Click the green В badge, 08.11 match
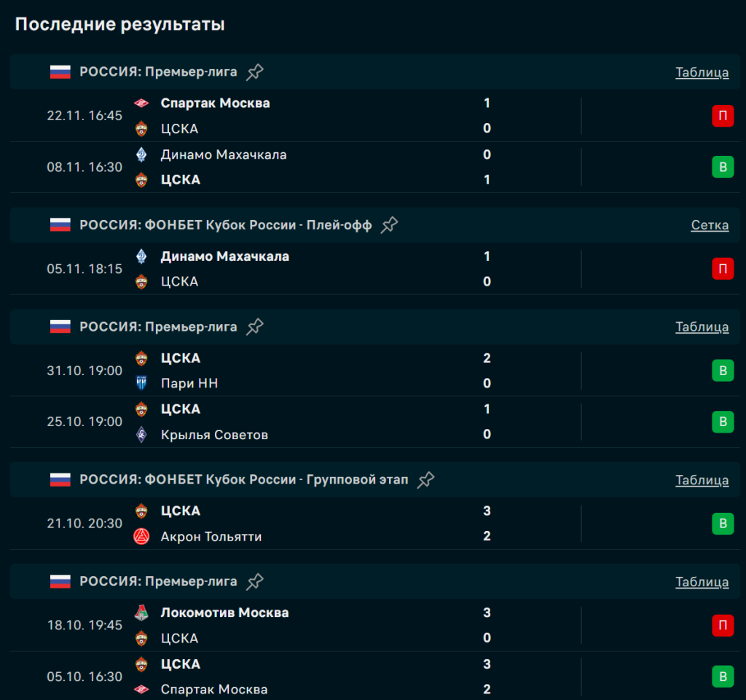 [723, 167]
